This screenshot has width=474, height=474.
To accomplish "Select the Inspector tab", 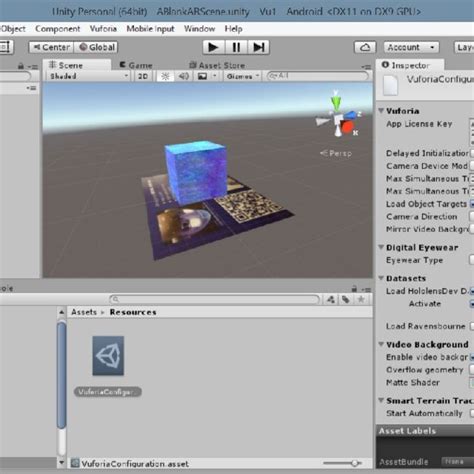I will tap(410, 65).
